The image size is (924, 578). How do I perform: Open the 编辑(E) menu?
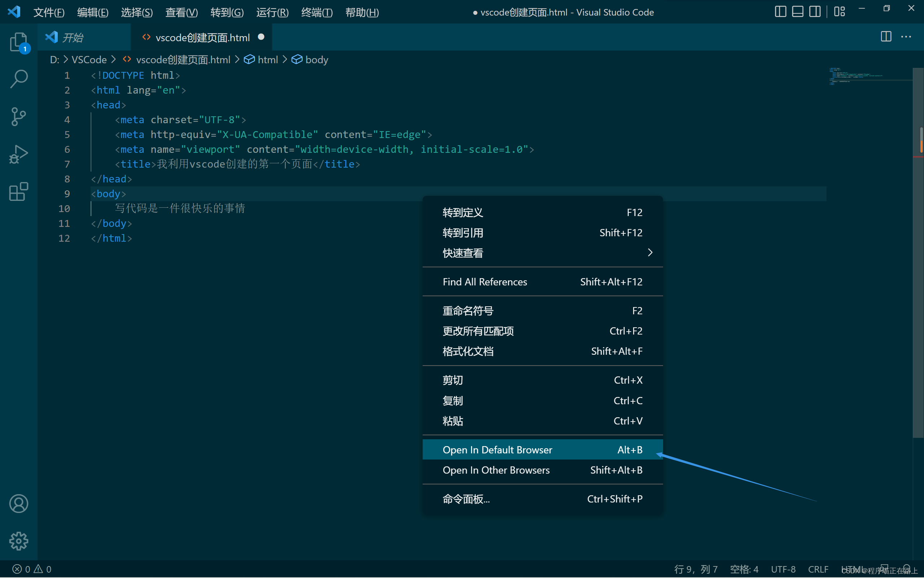coord(93,13)
